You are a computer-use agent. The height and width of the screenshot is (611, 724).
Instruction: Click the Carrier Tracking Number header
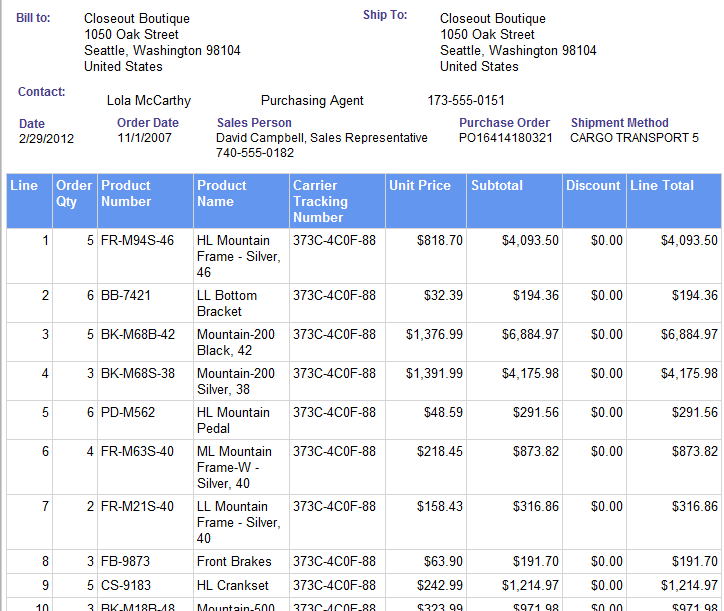[x=338, y=201]
